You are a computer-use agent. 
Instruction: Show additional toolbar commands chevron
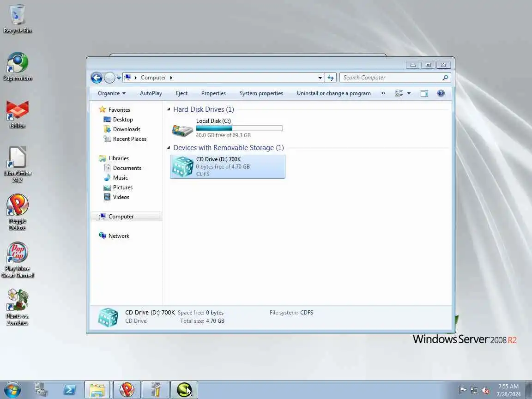pyautogui.click(x=383, y=93)
